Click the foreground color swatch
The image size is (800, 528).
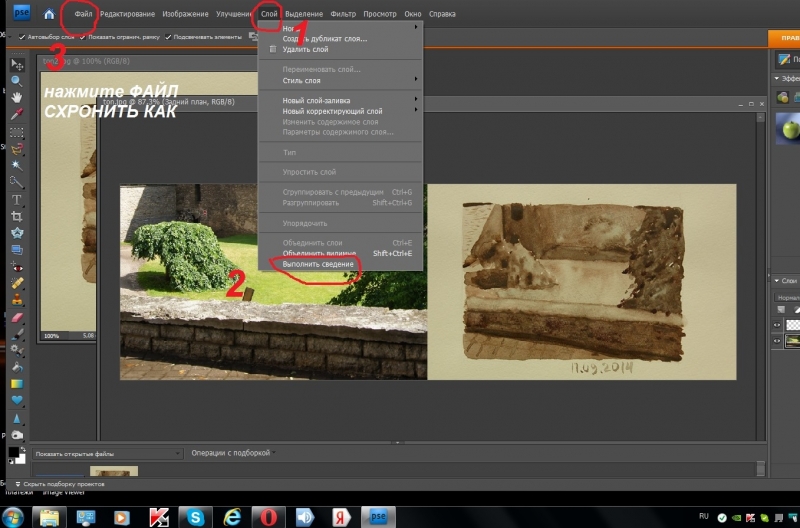[x=11, y=452]
